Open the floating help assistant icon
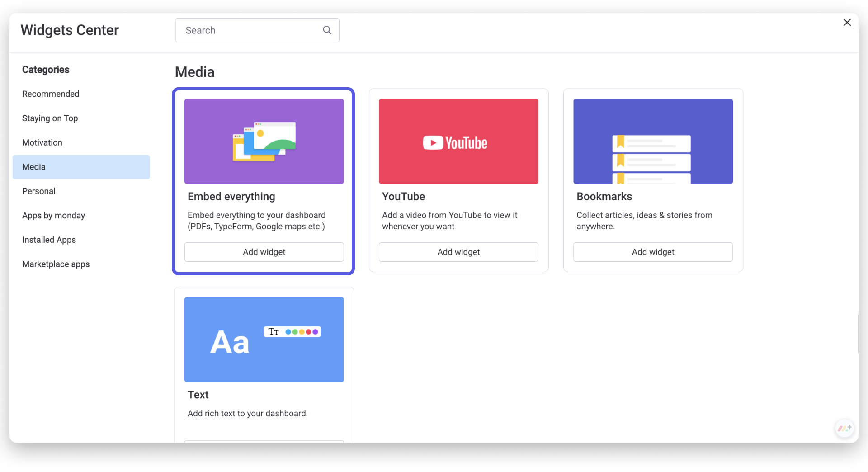Screen dimensions: 868x472 point(844,428)
